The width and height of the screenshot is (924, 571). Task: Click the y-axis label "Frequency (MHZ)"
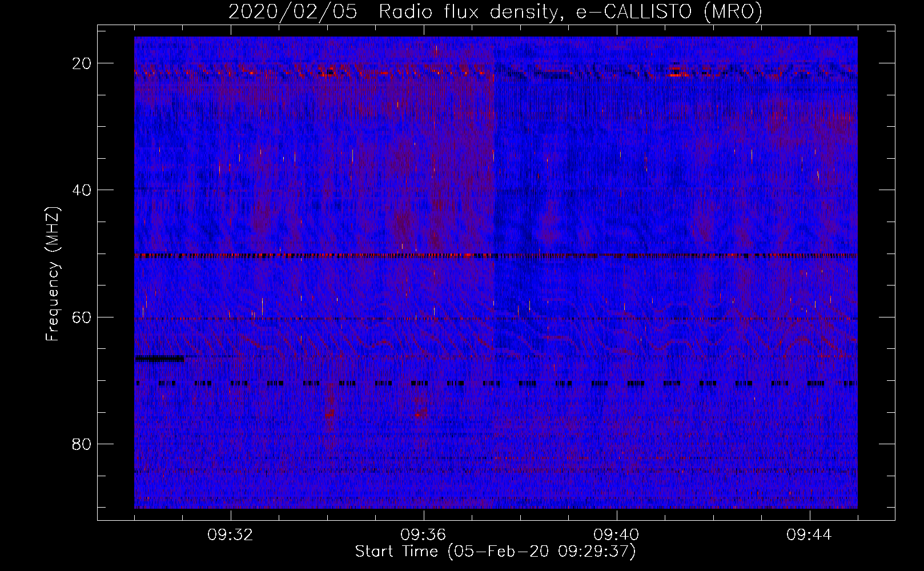(53, 274)
